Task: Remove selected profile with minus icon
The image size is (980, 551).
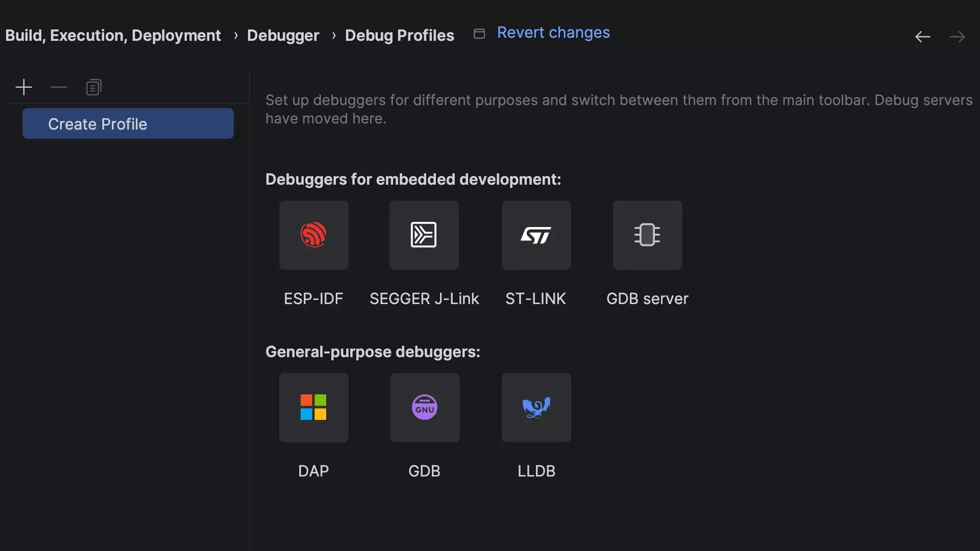Action: (59, 87)
